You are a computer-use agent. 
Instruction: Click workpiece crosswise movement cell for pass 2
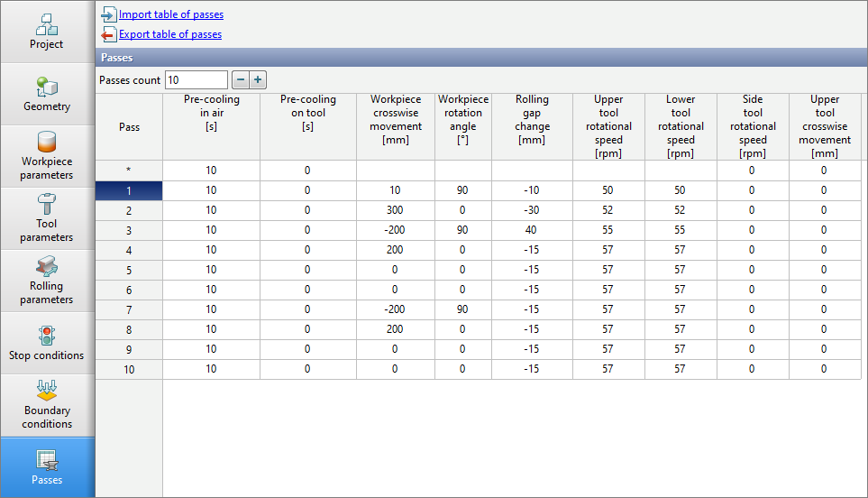[395, 210]
